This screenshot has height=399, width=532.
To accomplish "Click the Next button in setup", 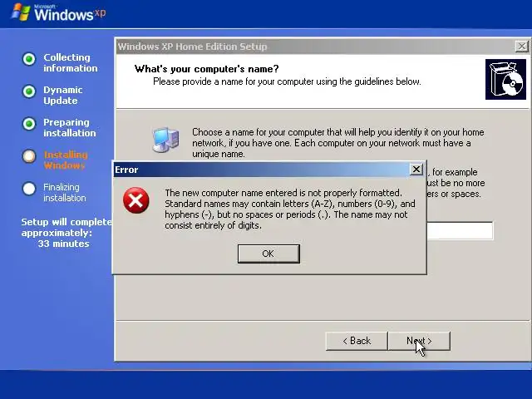I will pyautogui.click(x=419, y=341).
